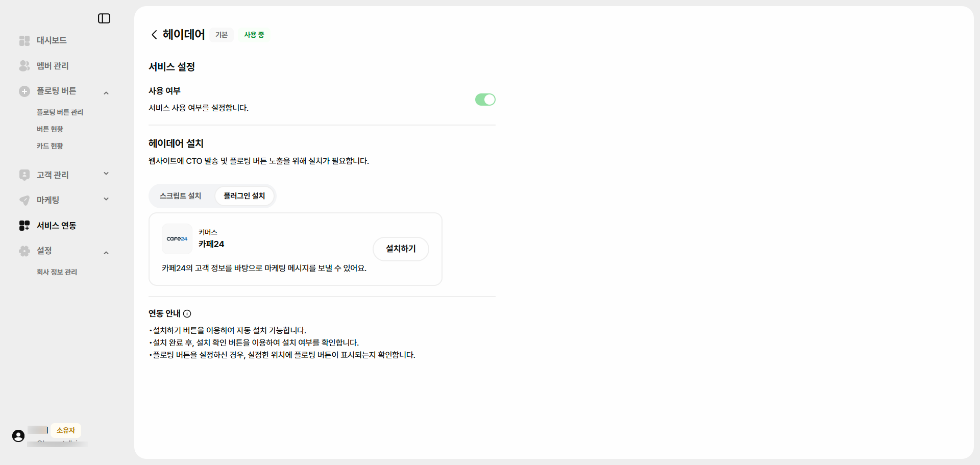Collapse the 플로팅 버튼 submenu chevron
Viewport: 980px width, 465px height.
coord(106,93)
